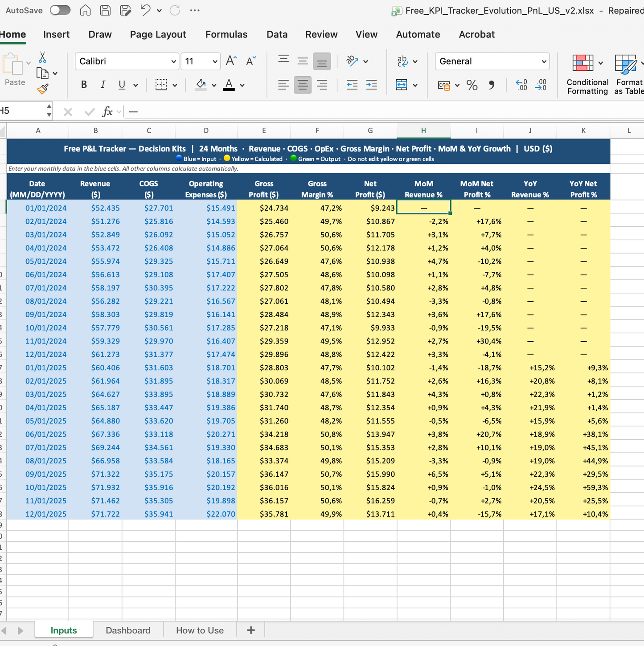
Task: Open the Dashboard sheet tab
Action: coord(128,630)
